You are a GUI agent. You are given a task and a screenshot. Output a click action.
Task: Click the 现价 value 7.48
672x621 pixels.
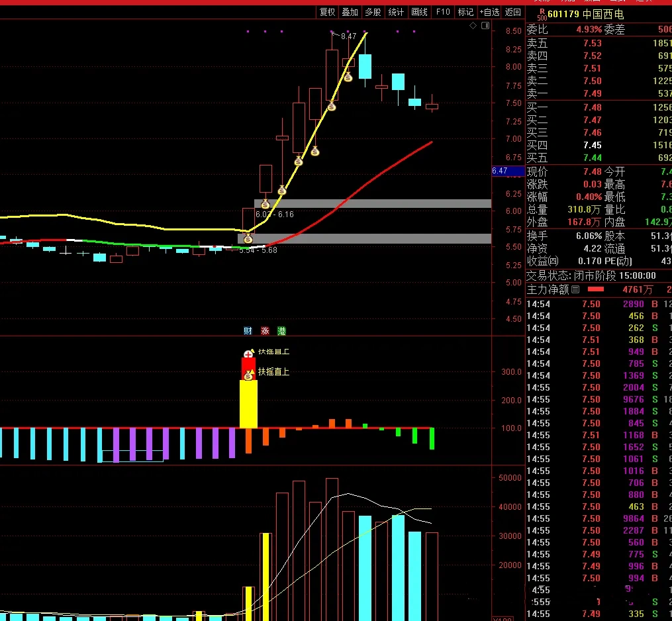(593, 172)
